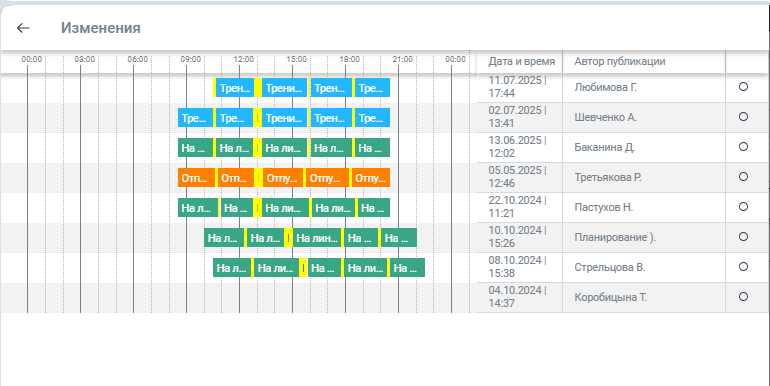Click the 18:00 time scale label
The height and width of the screenshot is (386, 770).
[350, 59]
